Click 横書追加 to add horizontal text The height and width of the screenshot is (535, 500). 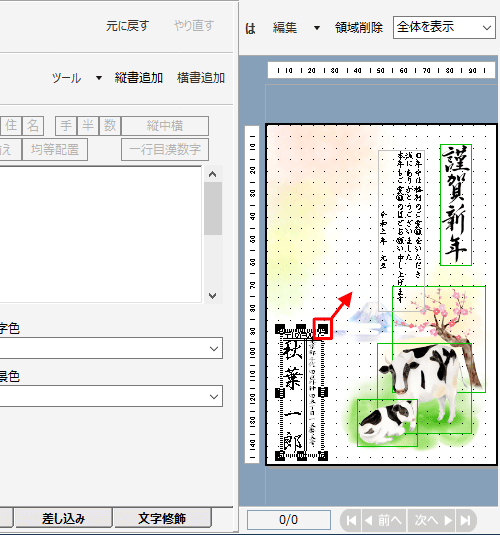coord(201,78)
